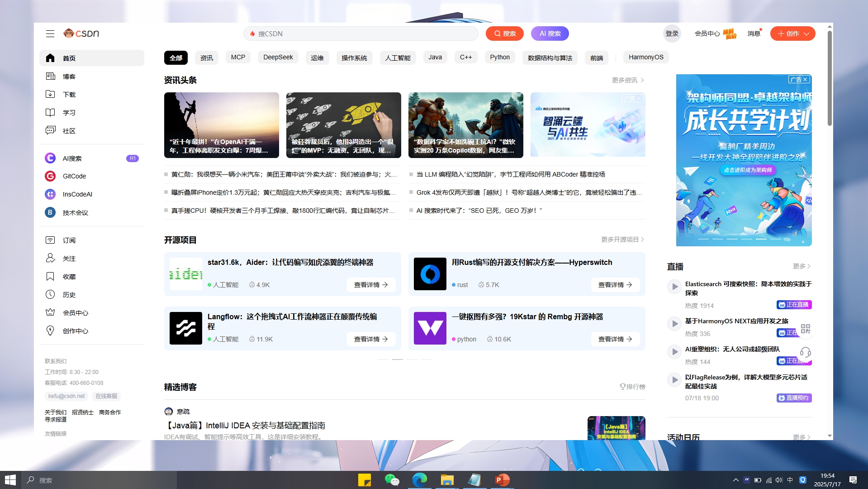868x489 pixels.
Task: Click the kefu@csdn.net email link
Action: click(66, 396)
